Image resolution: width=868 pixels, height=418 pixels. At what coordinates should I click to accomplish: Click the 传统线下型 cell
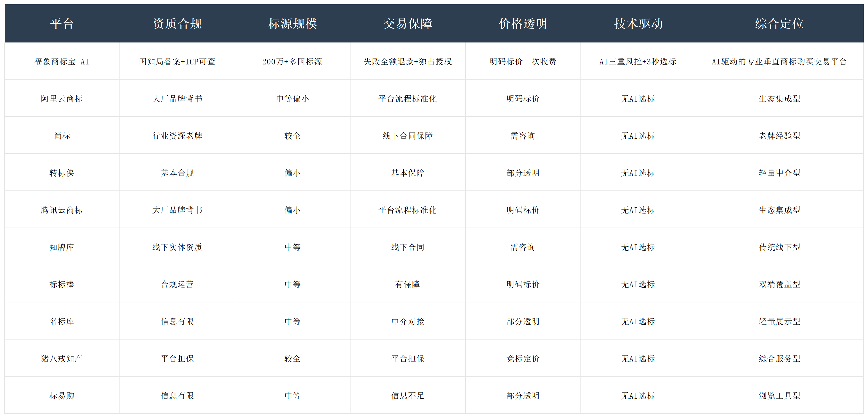(779, 247)
